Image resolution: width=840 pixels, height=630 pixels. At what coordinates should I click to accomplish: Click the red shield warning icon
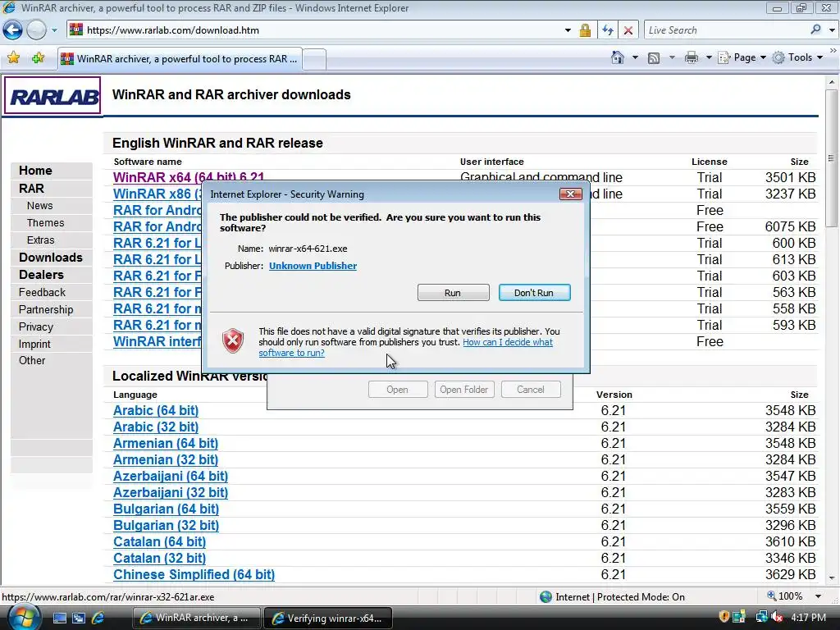(x=233, y=340)
